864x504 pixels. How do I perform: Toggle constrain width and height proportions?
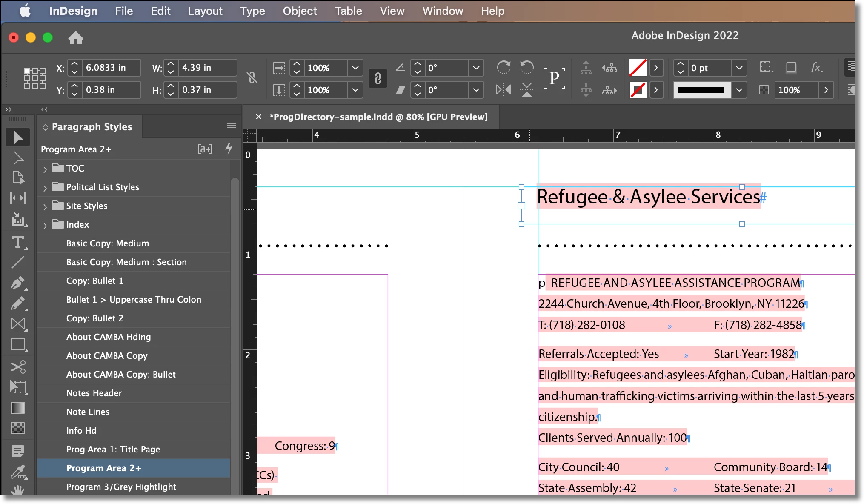(x=252, y=78)
